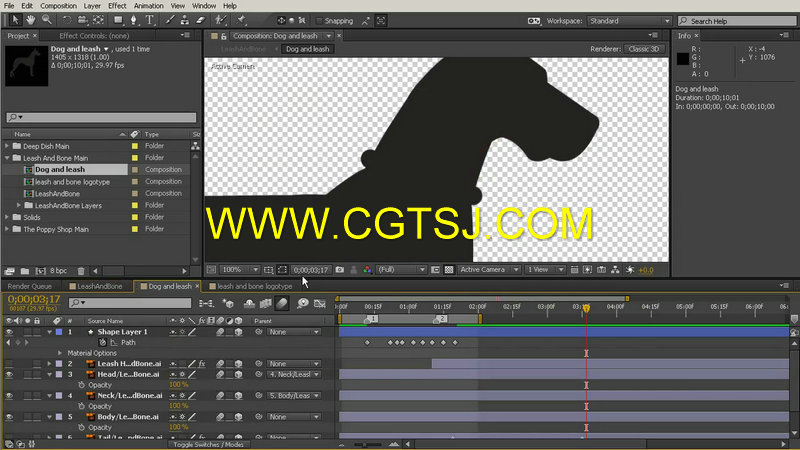Click the 8 bpc color depth button
The image size is (800, 450).
point(59,271)
